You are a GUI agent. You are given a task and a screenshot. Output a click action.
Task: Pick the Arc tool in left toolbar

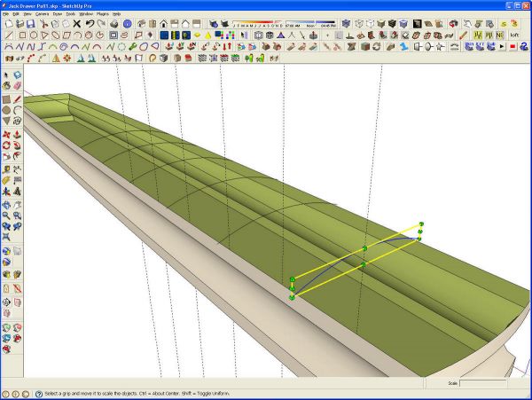[x=18, y=110]
